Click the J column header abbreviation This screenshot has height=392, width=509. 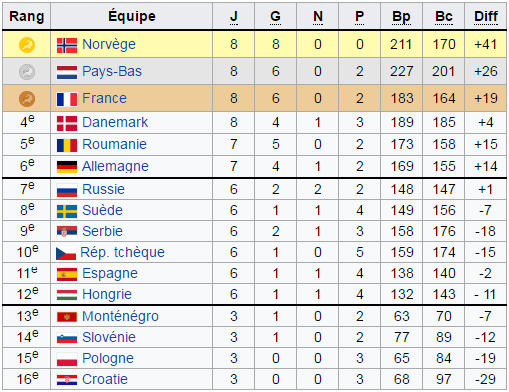(x=234, y=16)
